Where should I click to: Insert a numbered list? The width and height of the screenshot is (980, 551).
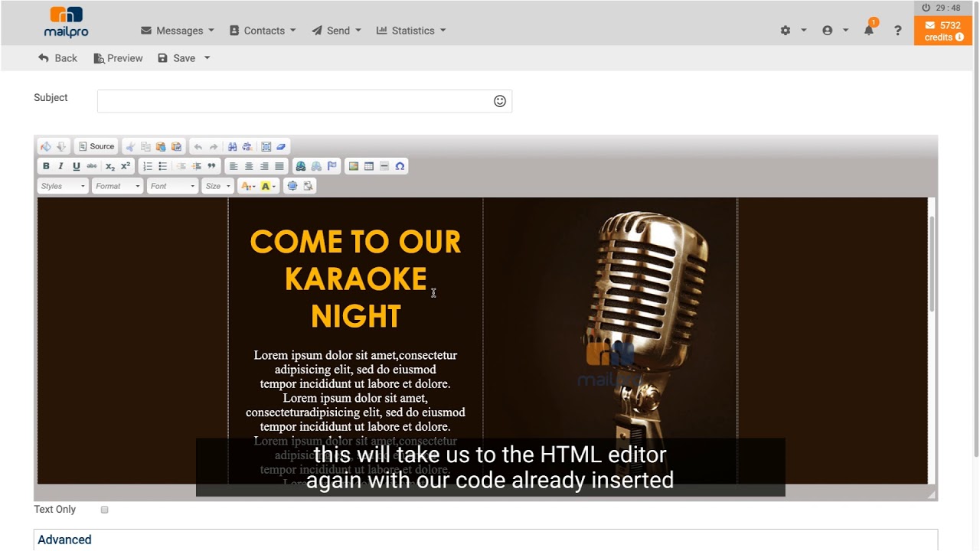pos(148,166)
